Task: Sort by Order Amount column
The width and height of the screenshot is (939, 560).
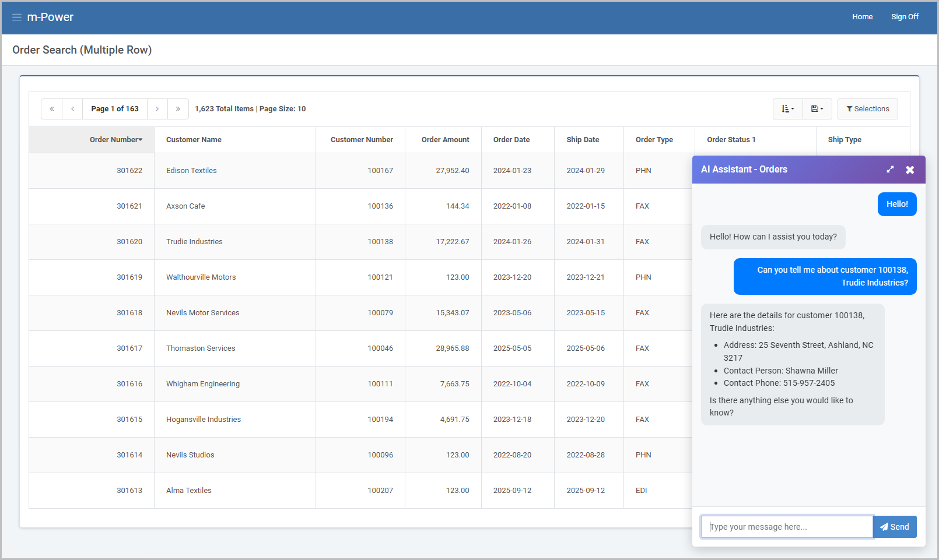Action: 445,140
